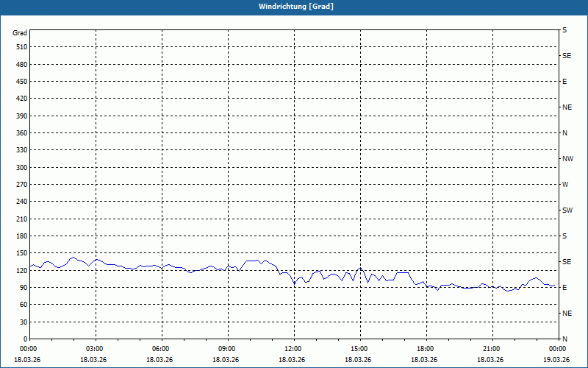Click the 06:00 time label
The width and height of the screenshot is (588, 368).
click(x=162, y=349)
